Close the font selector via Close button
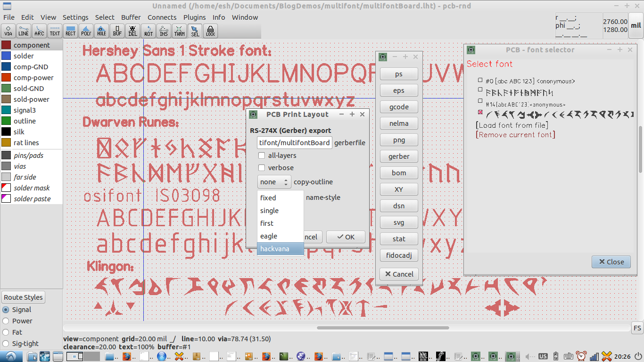 [x=611, y=262]
